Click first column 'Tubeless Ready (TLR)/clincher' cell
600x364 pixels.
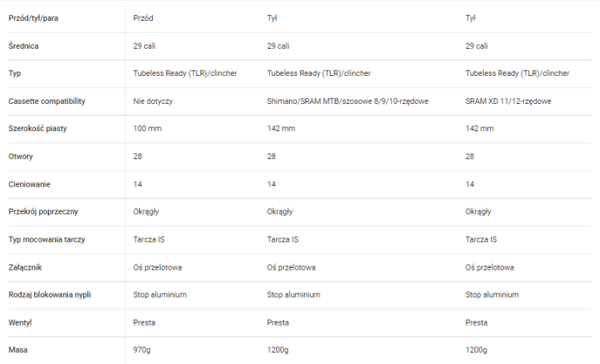click(x=186, y=74)
